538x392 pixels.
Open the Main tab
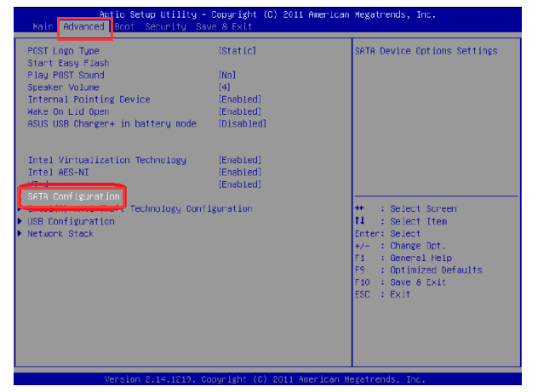tap(43, 26)
